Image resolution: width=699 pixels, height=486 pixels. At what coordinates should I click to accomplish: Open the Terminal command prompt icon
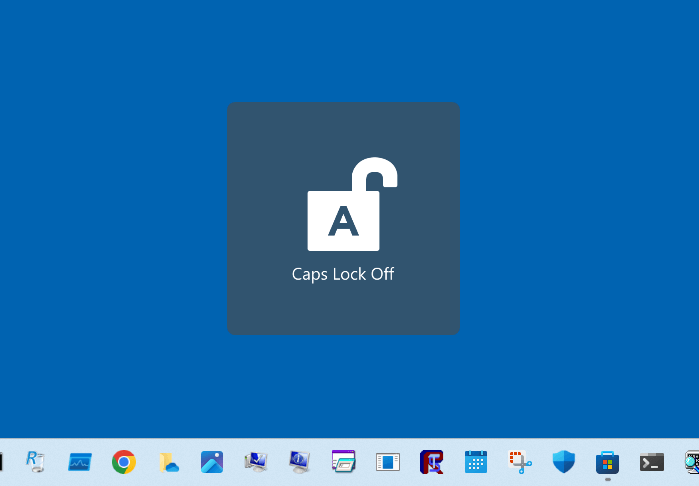tap(652, 461)
